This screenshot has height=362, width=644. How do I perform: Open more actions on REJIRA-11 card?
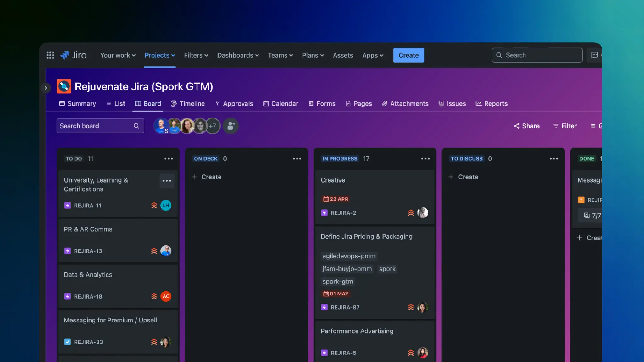167,181
